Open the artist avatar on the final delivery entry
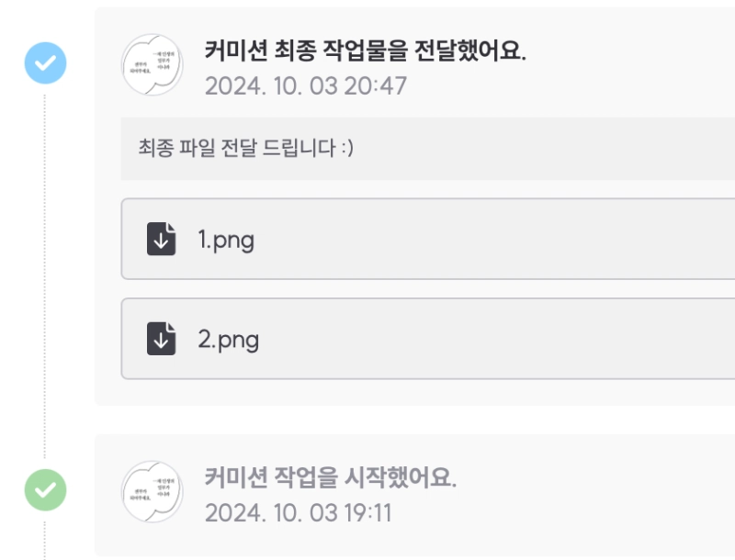735x560 pixels. 153,64
